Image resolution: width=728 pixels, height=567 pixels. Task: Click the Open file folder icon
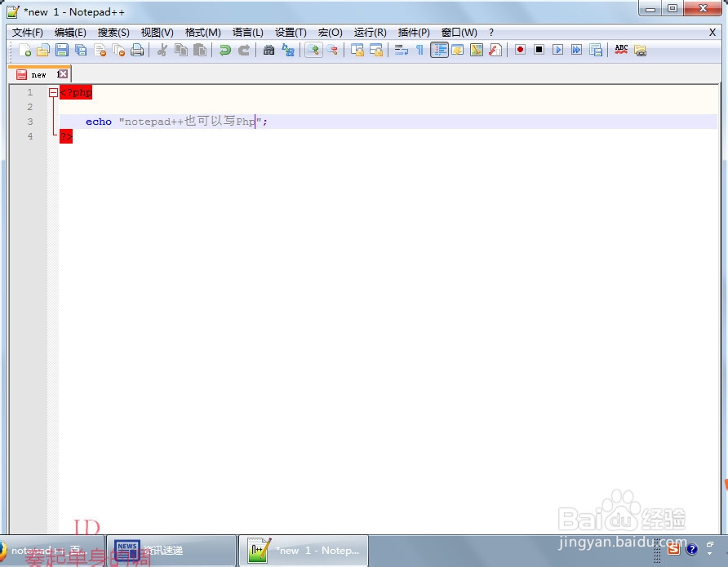click(x=43, y=50)
